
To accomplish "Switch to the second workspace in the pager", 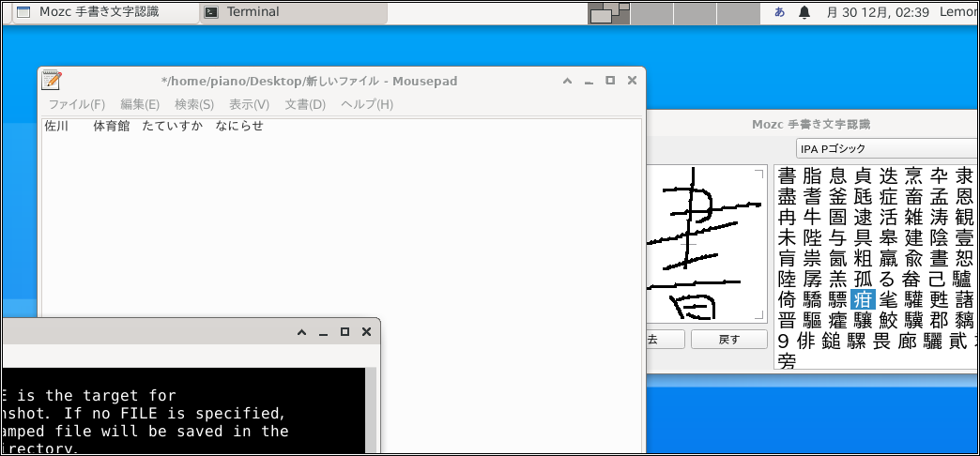I will (x=651, y=12).
